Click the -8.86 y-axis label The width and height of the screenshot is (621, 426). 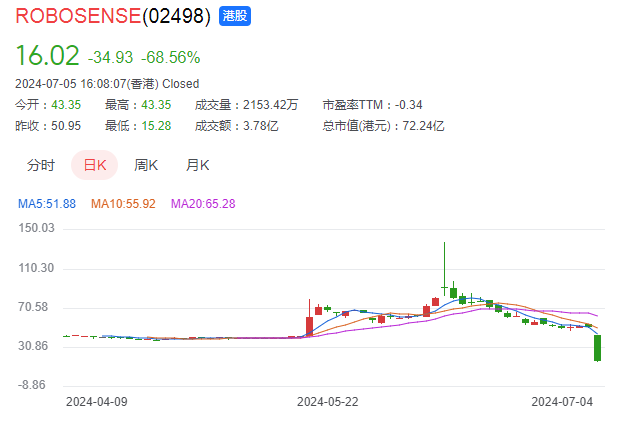tap(32, 385)
